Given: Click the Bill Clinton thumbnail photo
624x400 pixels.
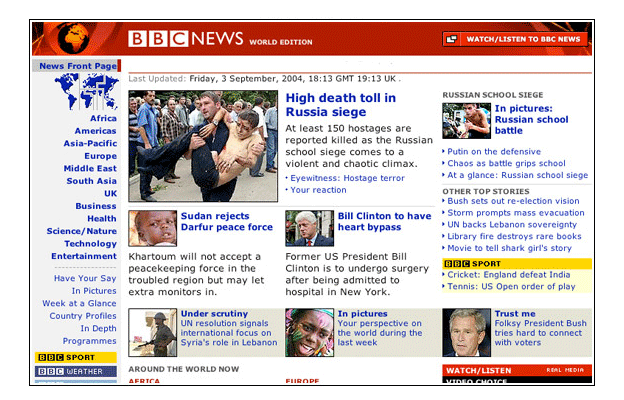Looking at the screenshot, I should pyautogui.click(x=309, y=228).
